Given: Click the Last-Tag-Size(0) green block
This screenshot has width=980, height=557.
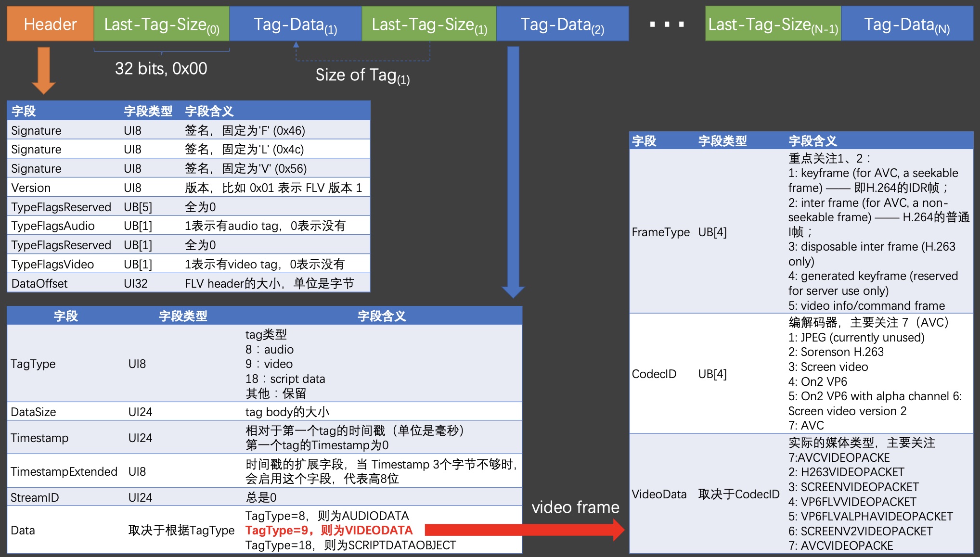Looking at the screenshot, I should (x=162, y=24).
